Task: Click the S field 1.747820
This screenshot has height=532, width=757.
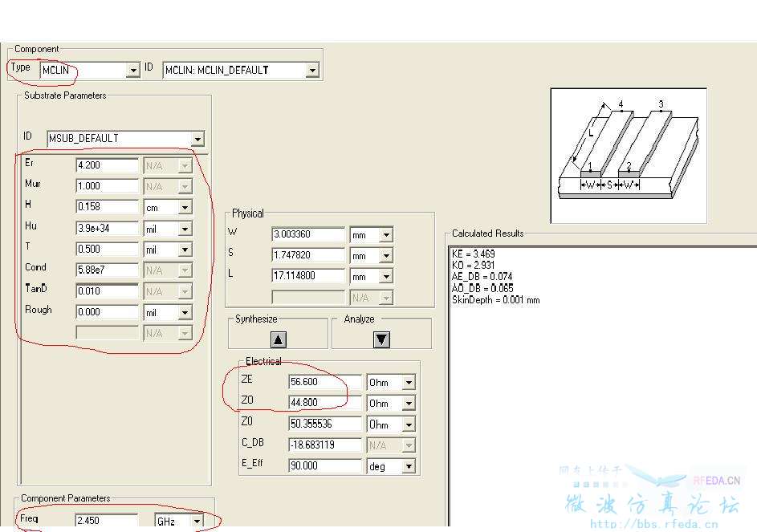Action: [x=308, y=255]
